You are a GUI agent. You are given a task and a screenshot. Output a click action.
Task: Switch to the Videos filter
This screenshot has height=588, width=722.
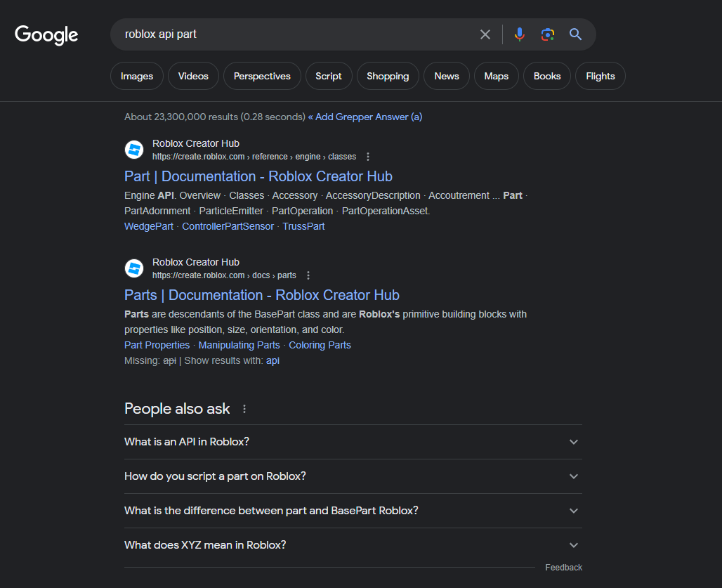[x=193, y=76]
